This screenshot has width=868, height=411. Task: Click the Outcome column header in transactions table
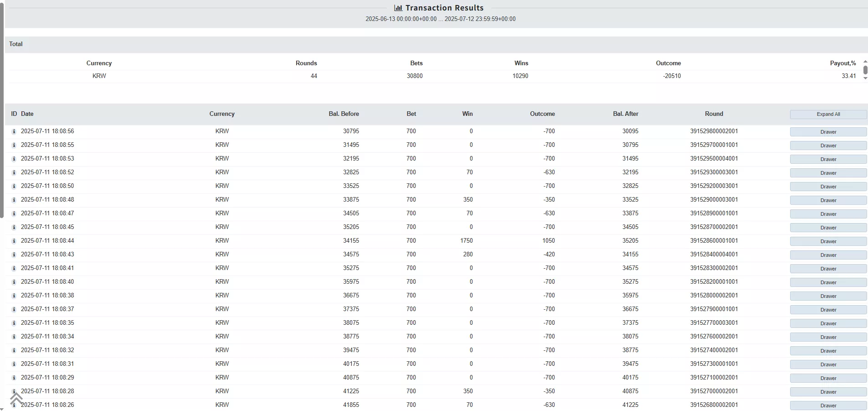pos(542,114)
